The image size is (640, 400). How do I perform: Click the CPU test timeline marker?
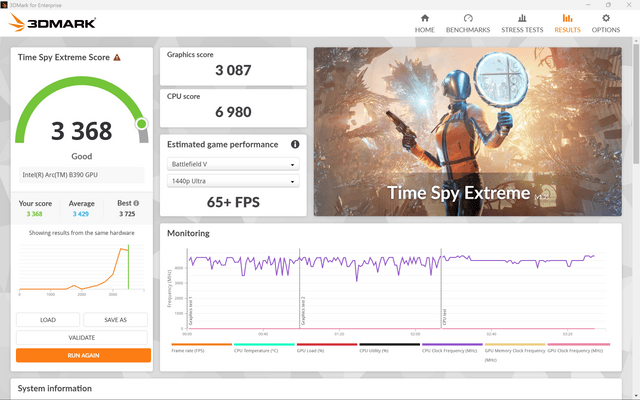point(444,317)
